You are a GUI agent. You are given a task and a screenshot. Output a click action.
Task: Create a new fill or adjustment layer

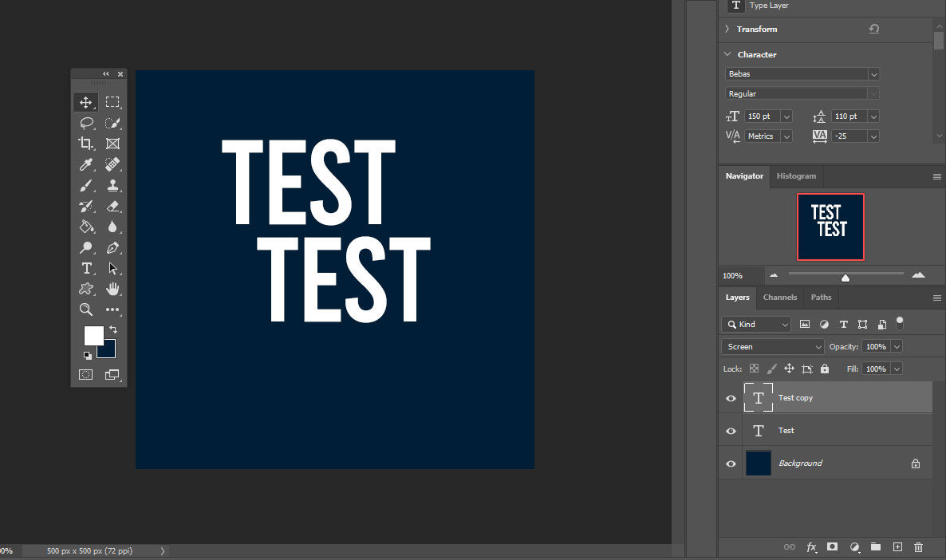click(854, 546)
